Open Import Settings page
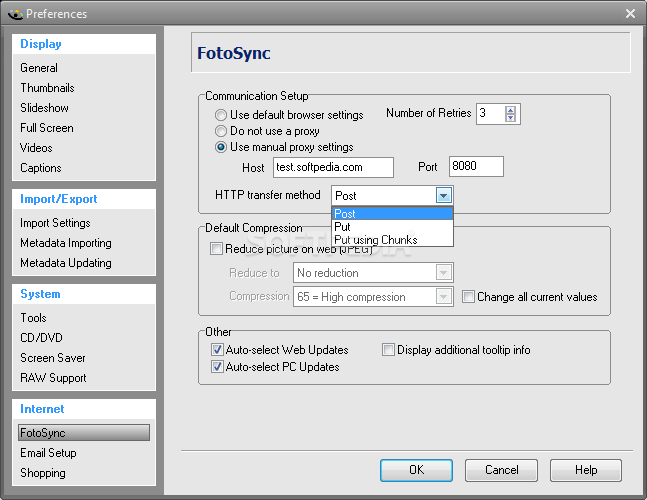The image size is (647, 500). (x=55, y=223)
